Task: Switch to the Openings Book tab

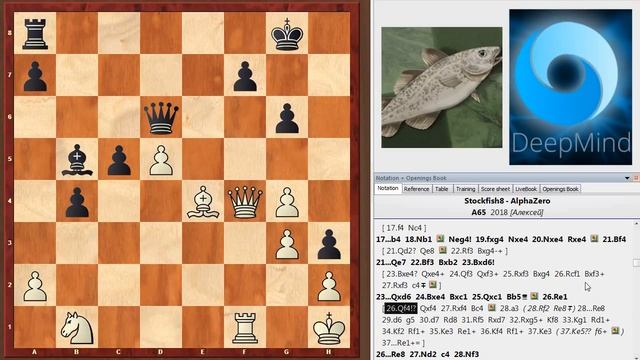Action: (x=560, y=189)
